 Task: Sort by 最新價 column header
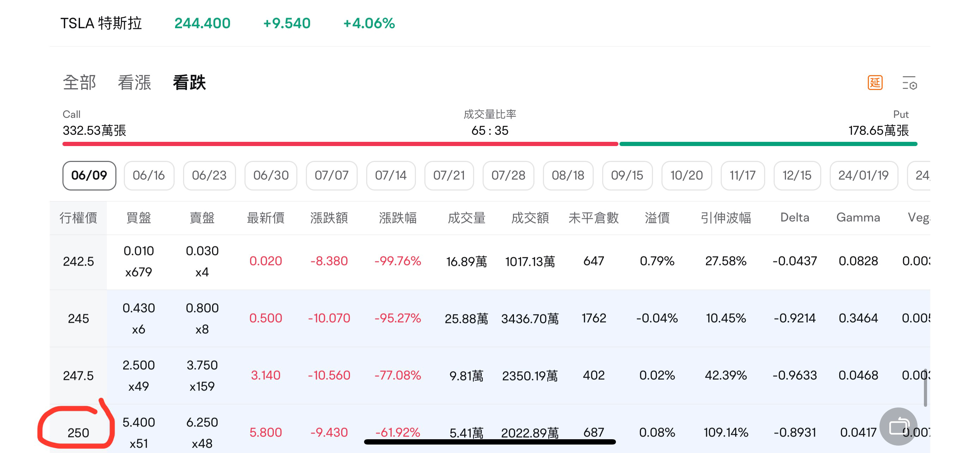click(x=266, y=218)
